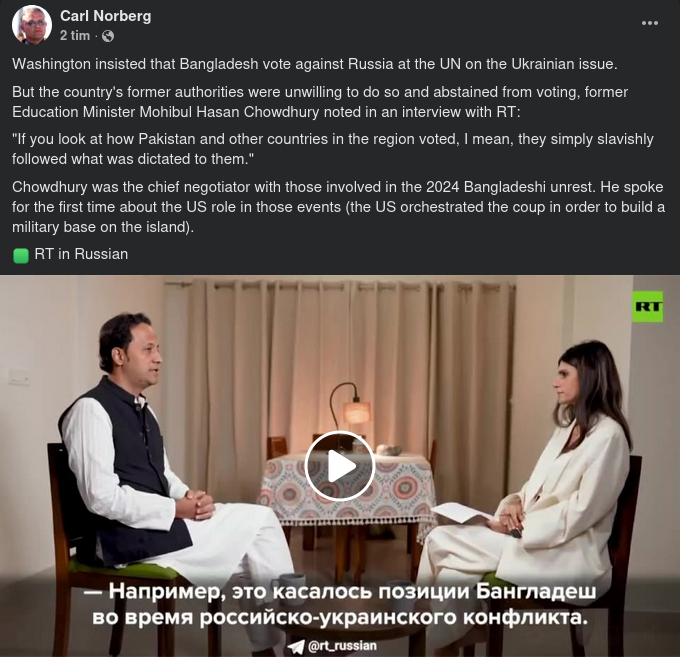Image resolution: width=680 pixels, height=657 pixels.
Task: Click the @rt_russian handle watermark
Action: click(x=342, y=646)
